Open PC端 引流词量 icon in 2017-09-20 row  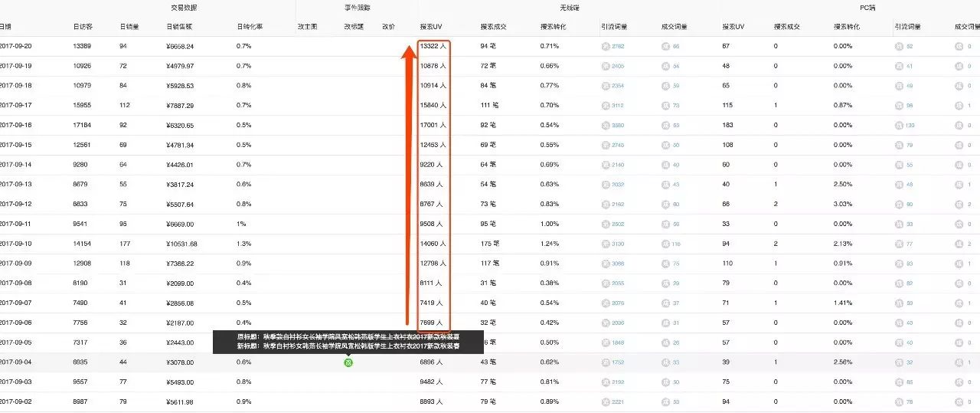899,46
